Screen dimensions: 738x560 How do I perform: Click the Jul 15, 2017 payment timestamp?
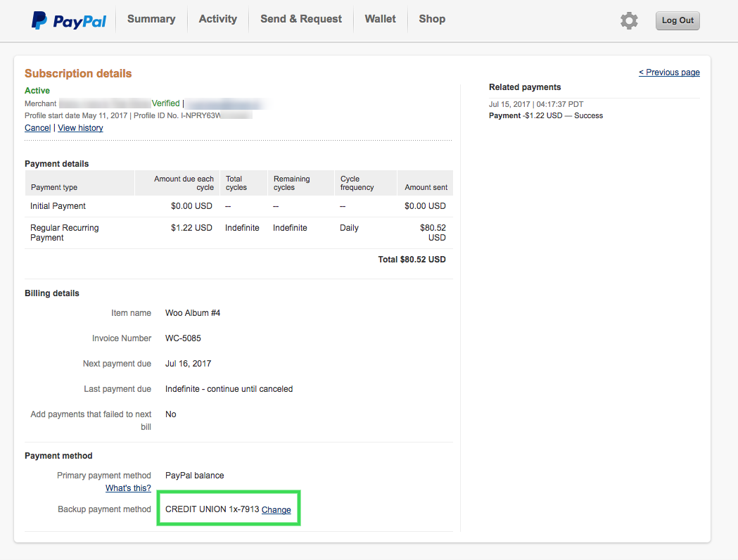point(536,104)
